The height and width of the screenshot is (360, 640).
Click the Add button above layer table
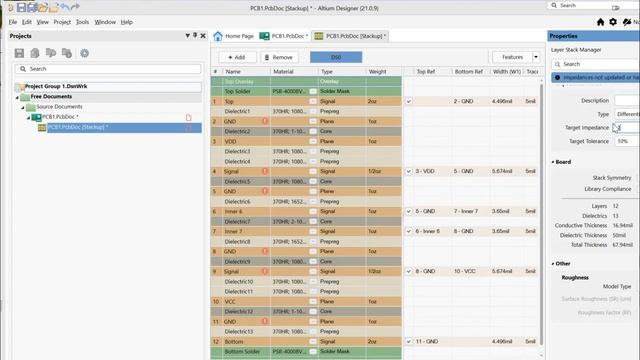[237, 57]
